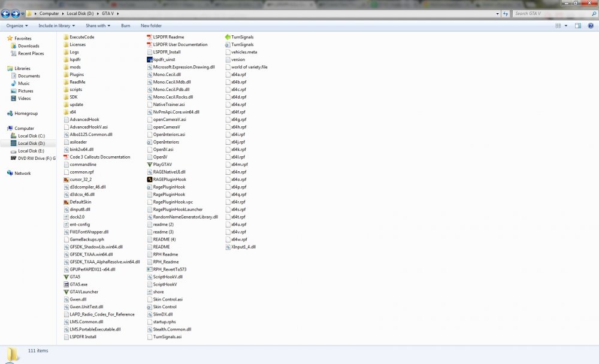Select file NativeTrainer.asi
This screenshot has height=364, width=599.
pos(166,105)
